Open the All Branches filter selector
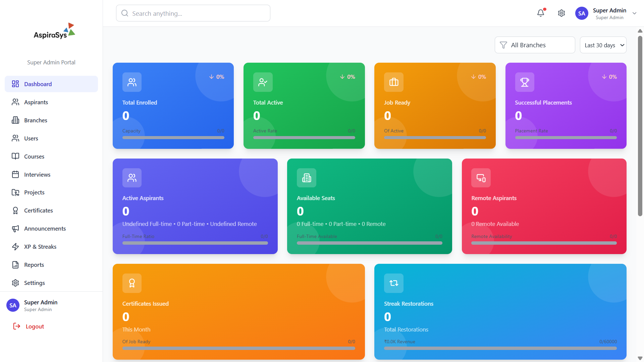Screen dimensions: 644x362 pyautogui.click(x=535, y=45)
